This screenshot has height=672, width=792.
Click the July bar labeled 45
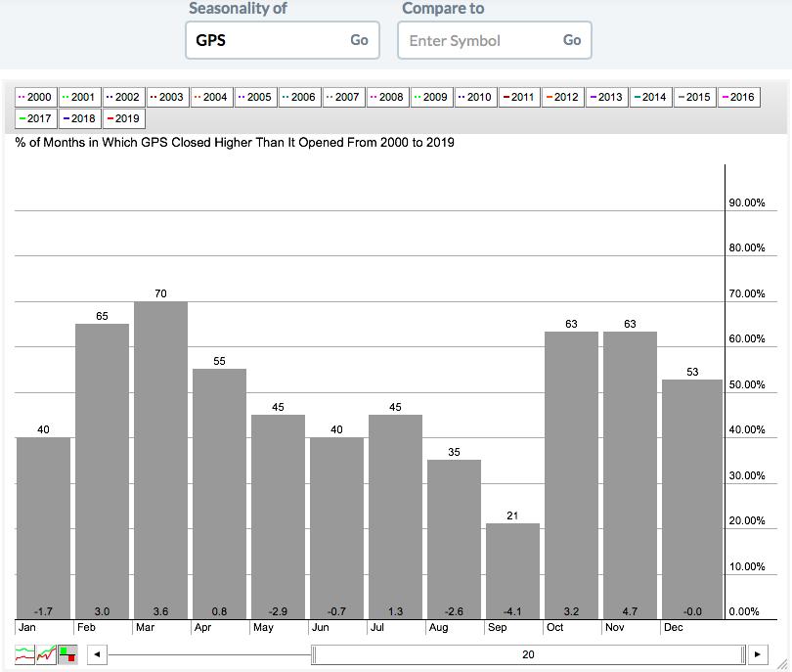click(x=395, y=516)
